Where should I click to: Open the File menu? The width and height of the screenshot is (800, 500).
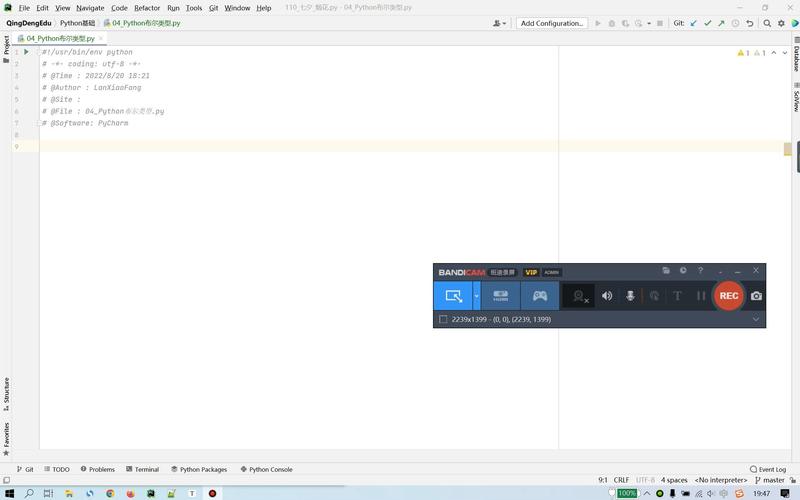24,8
